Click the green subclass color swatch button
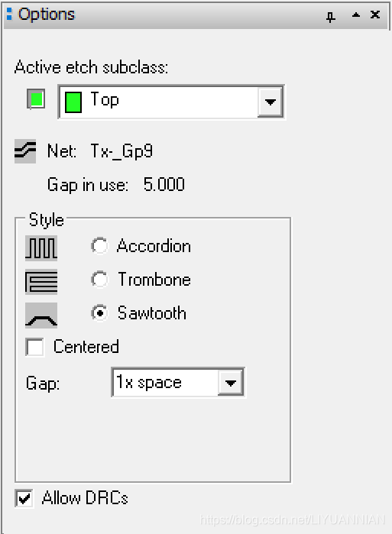392x534 pixels. 36,99
